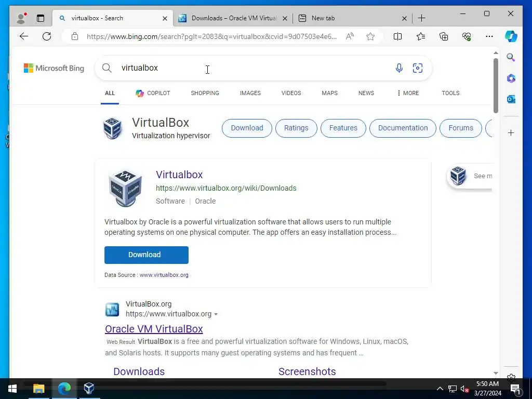Open Collections icon in toolbar
This screenshot has width=532, height=399.
tap(444, 36)
